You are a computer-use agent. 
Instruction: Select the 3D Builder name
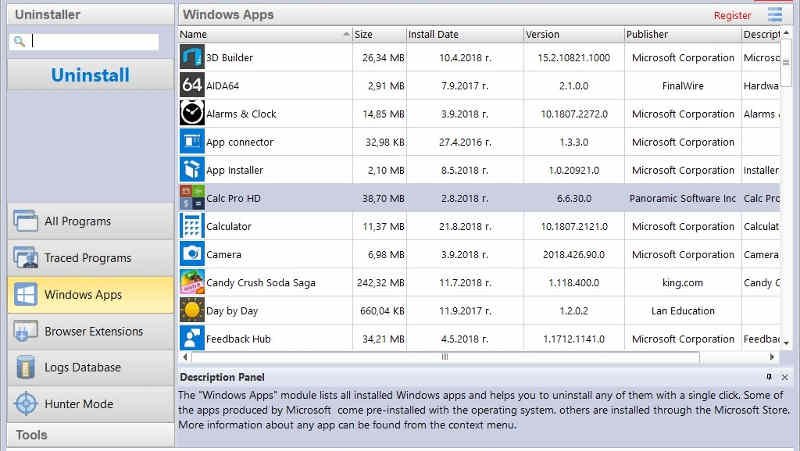pyautogui.click(x=230, y=58)
